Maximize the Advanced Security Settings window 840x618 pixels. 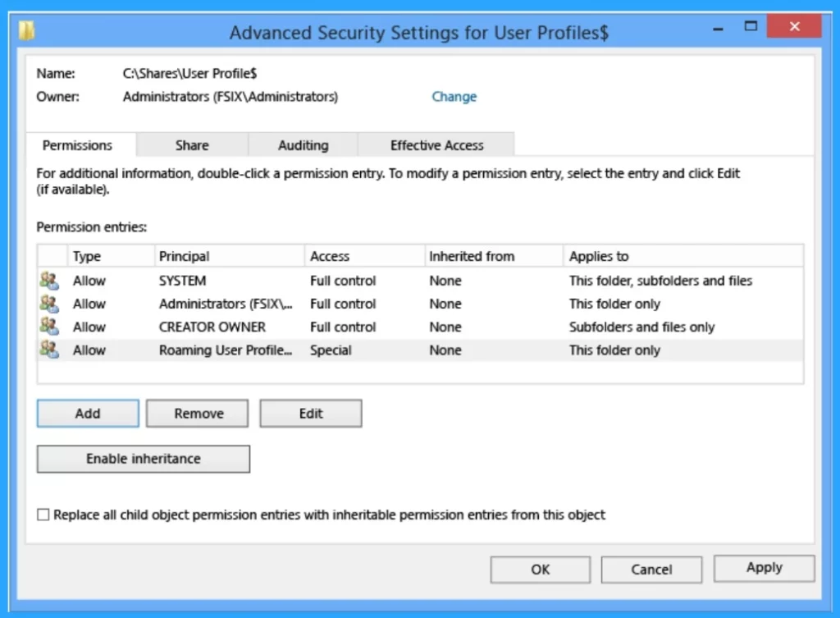point(751,26)
